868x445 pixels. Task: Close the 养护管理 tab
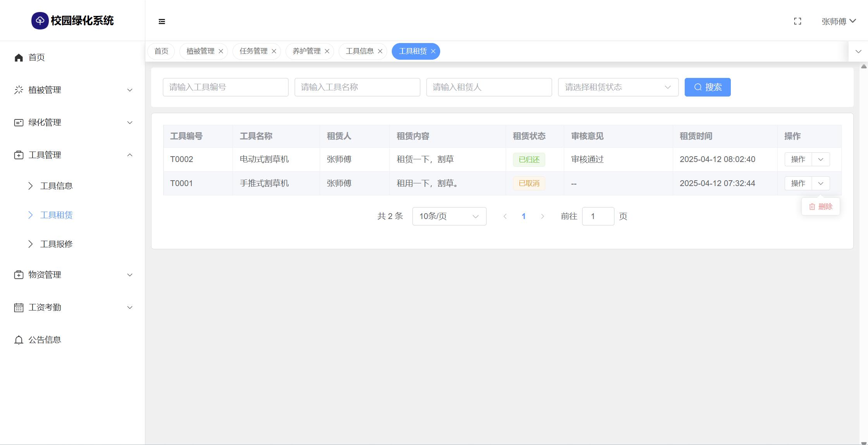327,51
